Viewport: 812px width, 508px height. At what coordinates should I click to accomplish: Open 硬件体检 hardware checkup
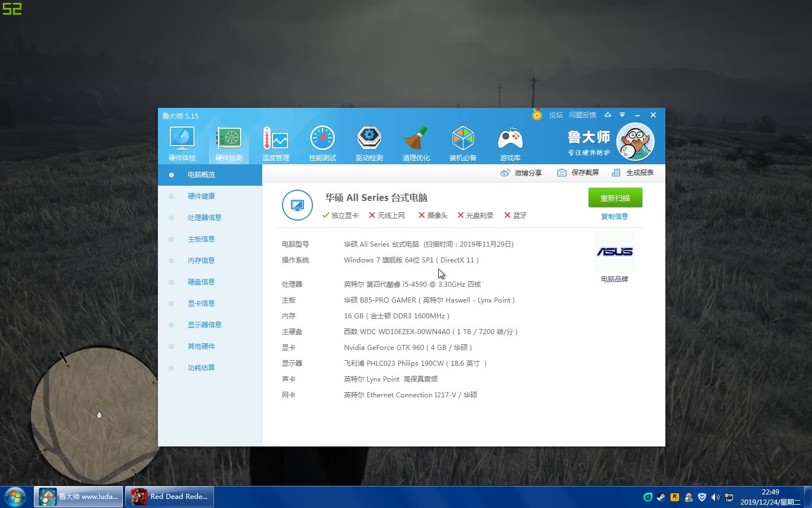click(x=182, y=143)
